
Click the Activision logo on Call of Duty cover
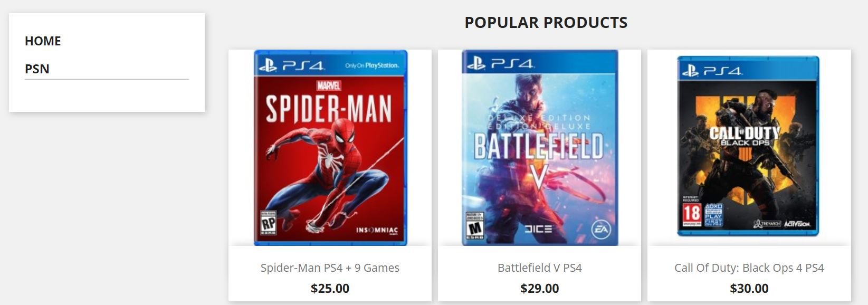point(797,224)
